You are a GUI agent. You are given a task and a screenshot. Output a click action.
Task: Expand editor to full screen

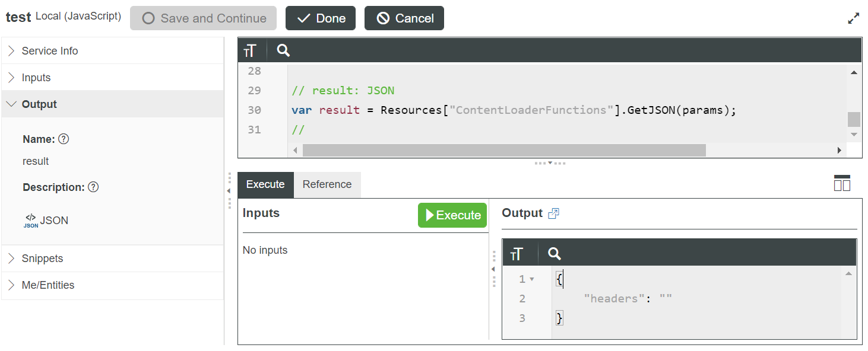click(853, 18)
